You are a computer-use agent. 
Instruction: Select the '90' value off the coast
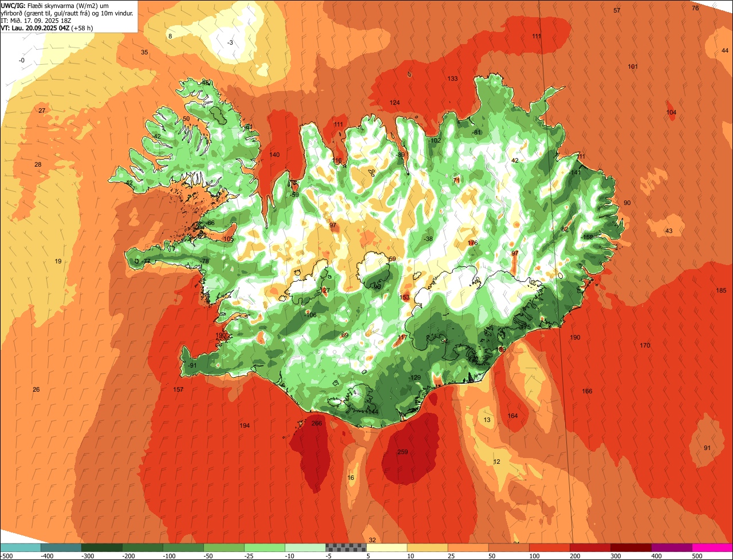pos(627,203)
